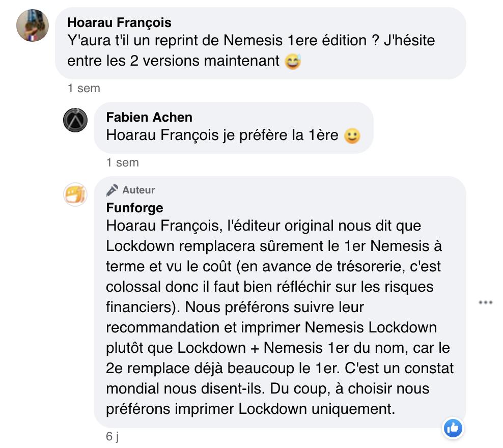Click the Nemesis reprint question text
Screen dimensions: 503x448
pos(251,40)
